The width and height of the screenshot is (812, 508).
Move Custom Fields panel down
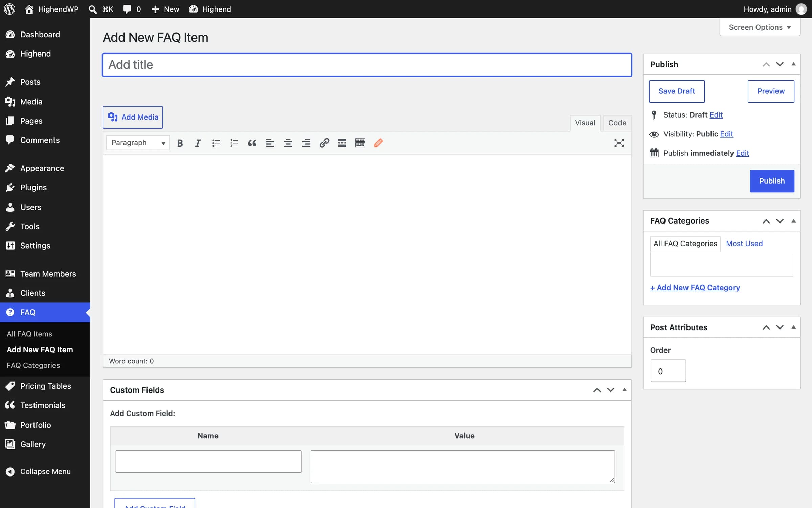tap(611, 390)
